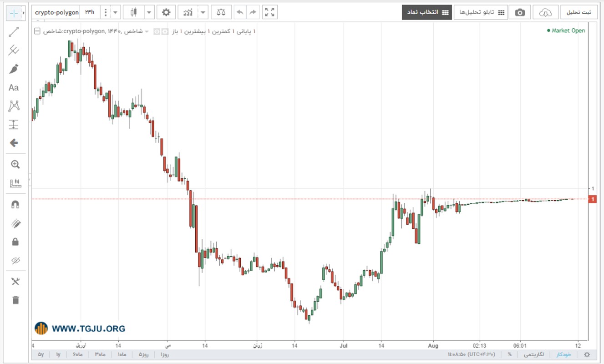The image size is (604, 364).
Task: Open the drawing tools wrench menu
Action: 15,282
